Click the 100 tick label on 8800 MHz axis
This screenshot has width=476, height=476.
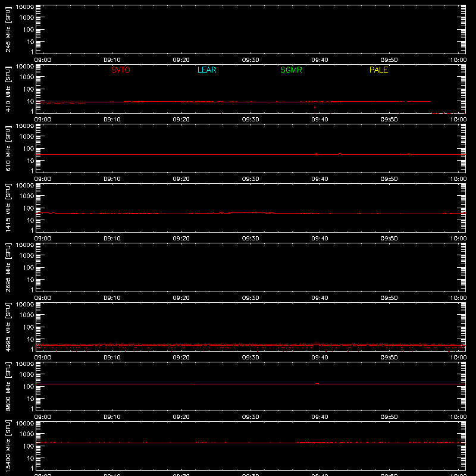29,387
